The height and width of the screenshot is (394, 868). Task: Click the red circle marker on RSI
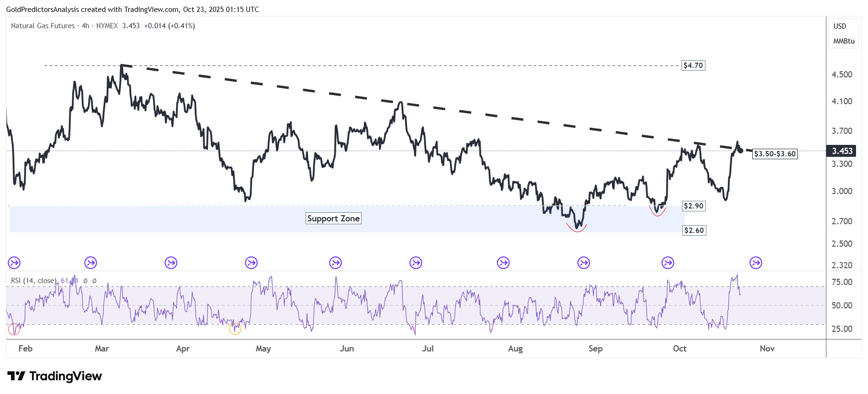click(14, 329)
